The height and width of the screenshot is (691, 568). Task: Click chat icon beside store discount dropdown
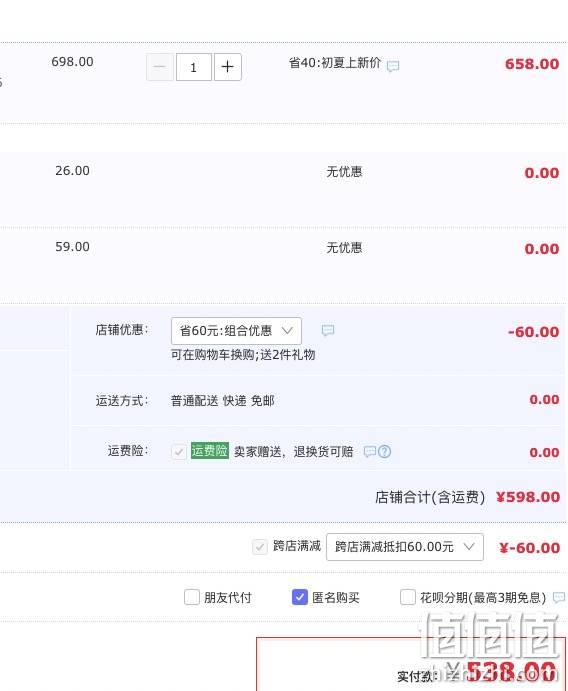tap(328, 331)
